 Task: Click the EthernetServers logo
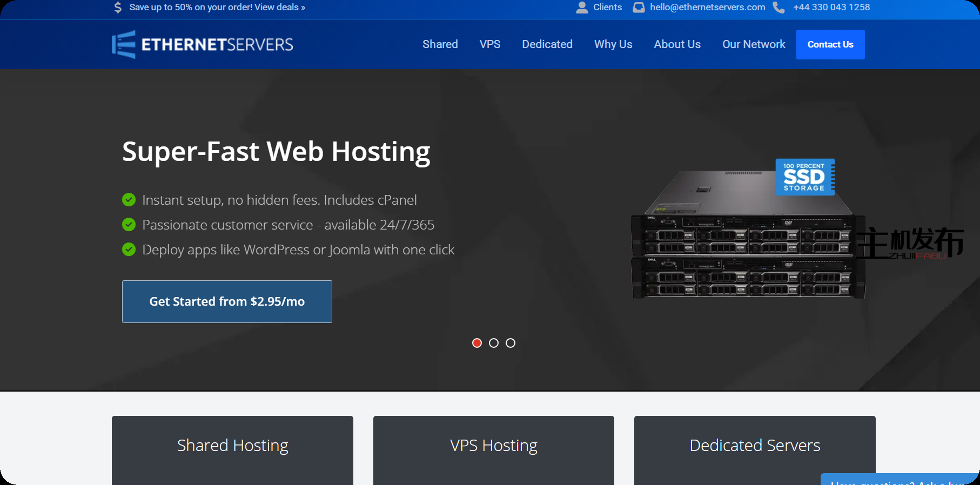(203, 44)
